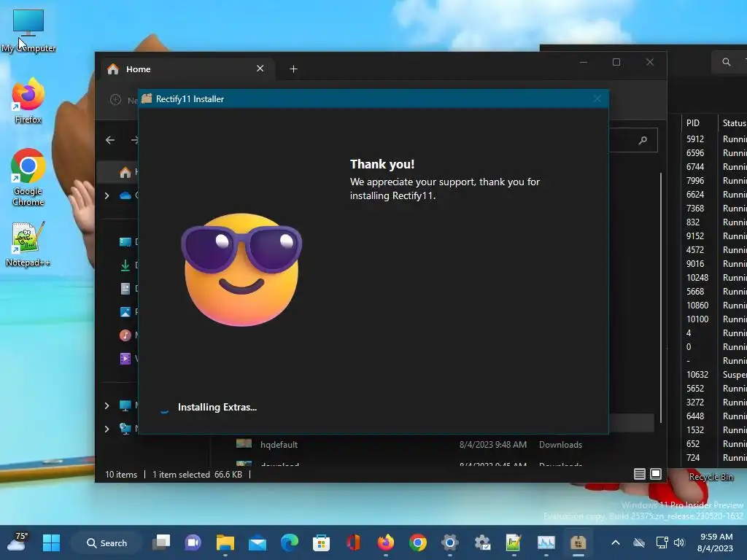This screenshot has width=747, height=560.
Task: Switch to Rectify11 Installer on the taskbar
Action: [x=578, y=542]
